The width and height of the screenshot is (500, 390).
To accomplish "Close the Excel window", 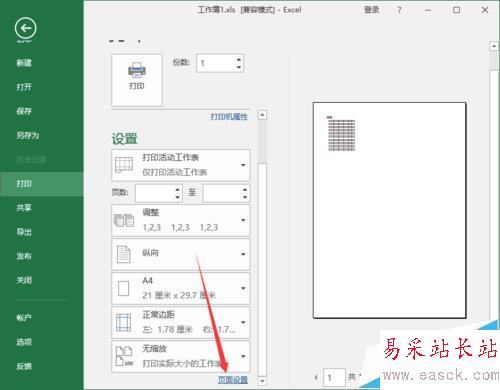I will [x=485, y=10].
